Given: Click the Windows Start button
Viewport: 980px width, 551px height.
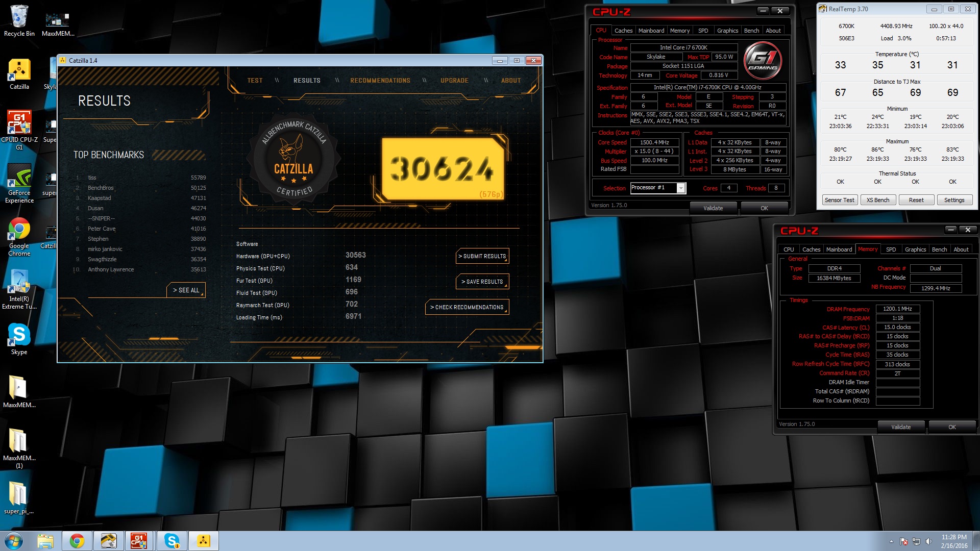Looking at the screenshot, I should pyautogui.click(x=14, y=541).
